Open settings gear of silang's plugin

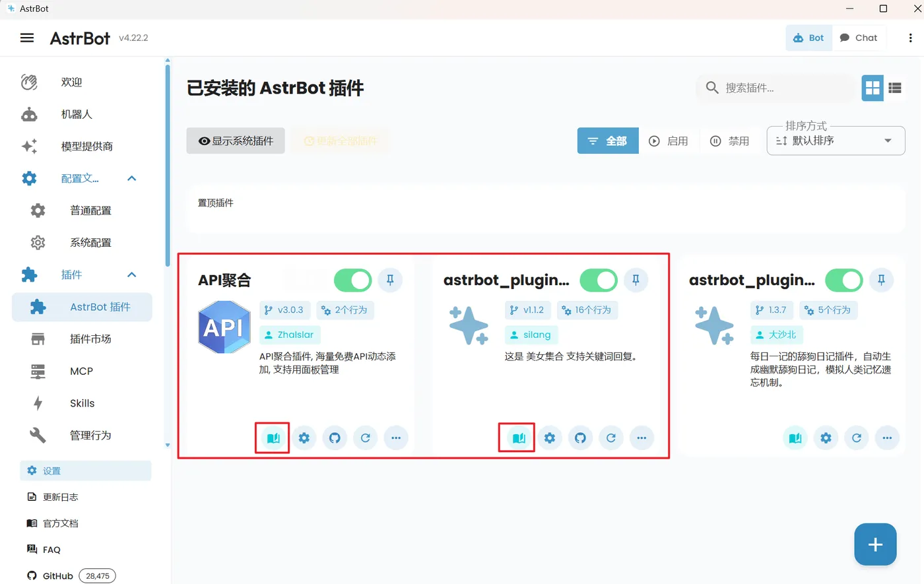click(549, 438)
